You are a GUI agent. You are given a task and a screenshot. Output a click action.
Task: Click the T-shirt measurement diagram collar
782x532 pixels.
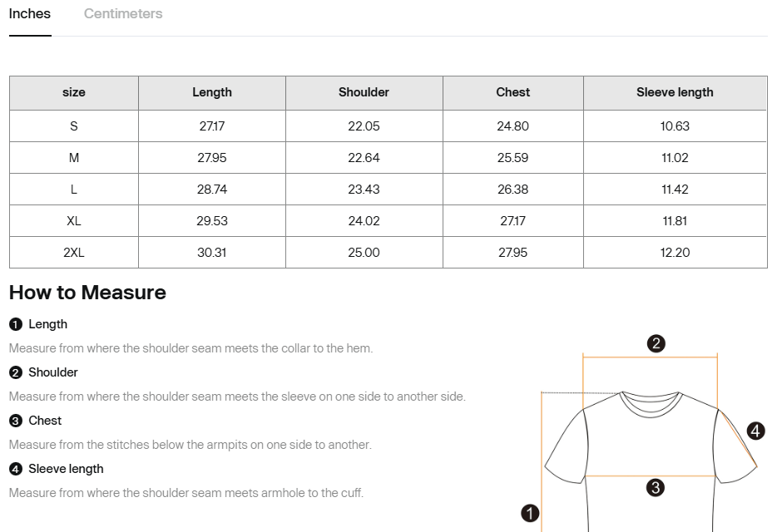pyautogui.click(x=651, y=404)
